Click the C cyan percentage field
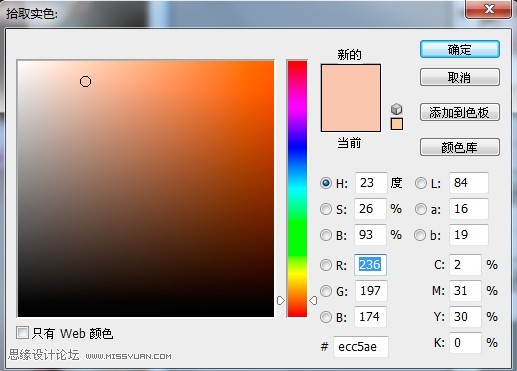 [465, 265]
